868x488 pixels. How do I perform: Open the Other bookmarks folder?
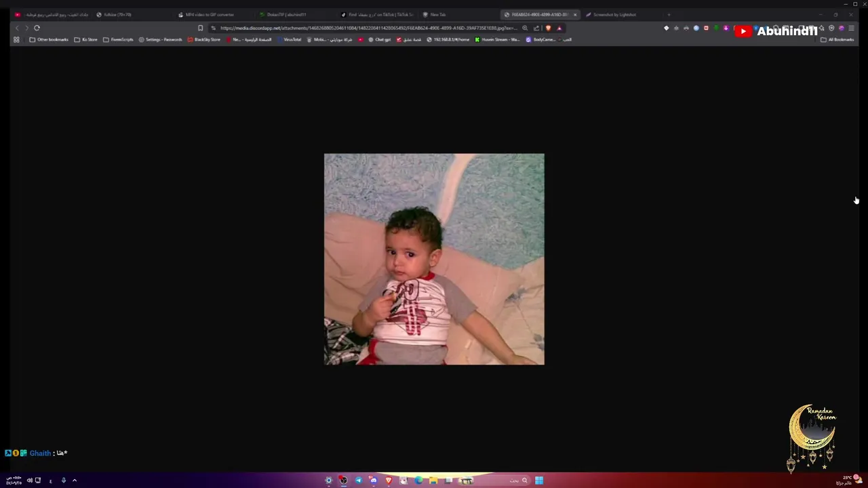pyautogui.click(x=49, y=39)
